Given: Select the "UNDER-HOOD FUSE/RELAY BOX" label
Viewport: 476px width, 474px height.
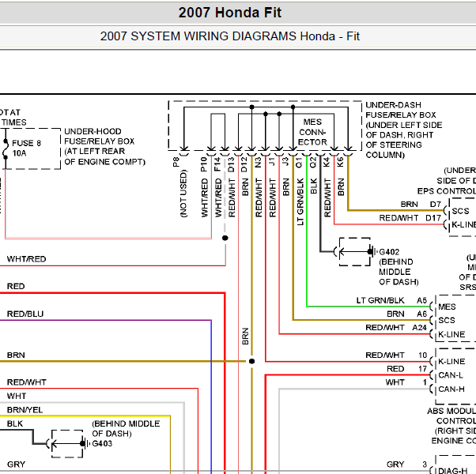Looking at the screenshot, I should (x=100, y=136).
